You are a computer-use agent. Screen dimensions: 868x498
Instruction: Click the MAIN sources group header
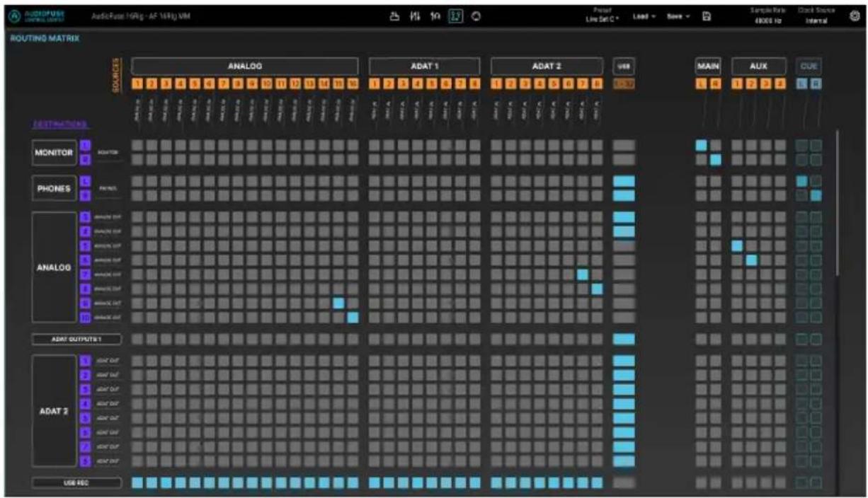tap(708, 66)
